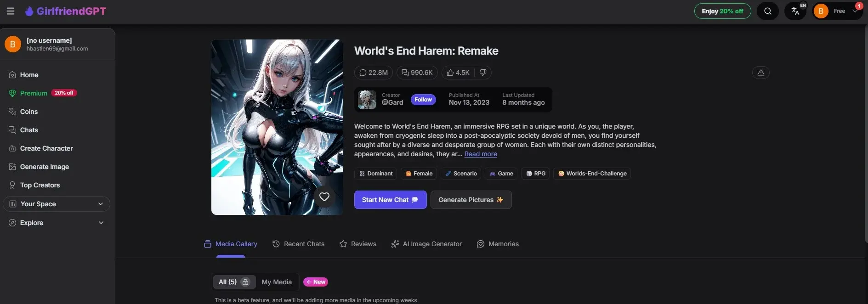Click the thumbs down dislike icon

(x=483, y=73)
